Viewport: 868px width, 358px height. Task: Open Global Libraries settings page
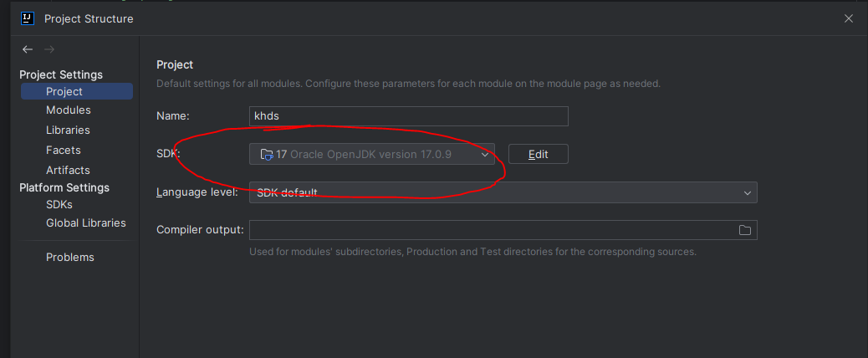coord(86,223)
